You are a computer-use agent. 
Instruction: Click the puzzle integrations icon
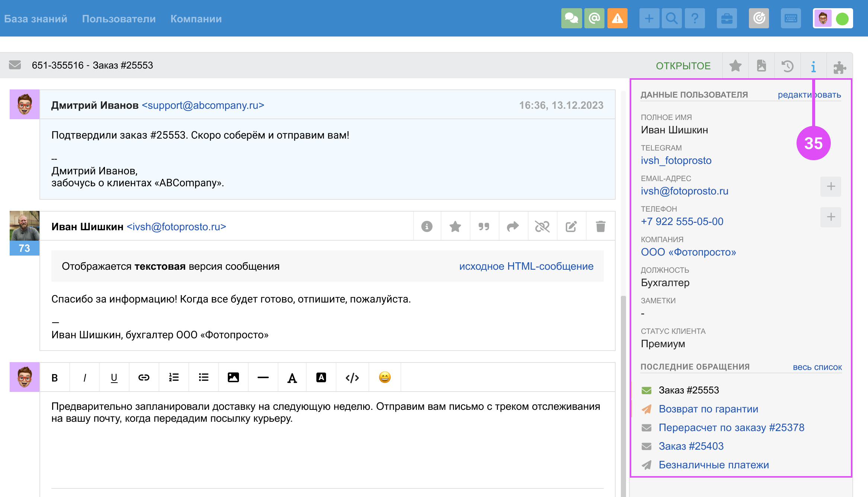[839, 67]
